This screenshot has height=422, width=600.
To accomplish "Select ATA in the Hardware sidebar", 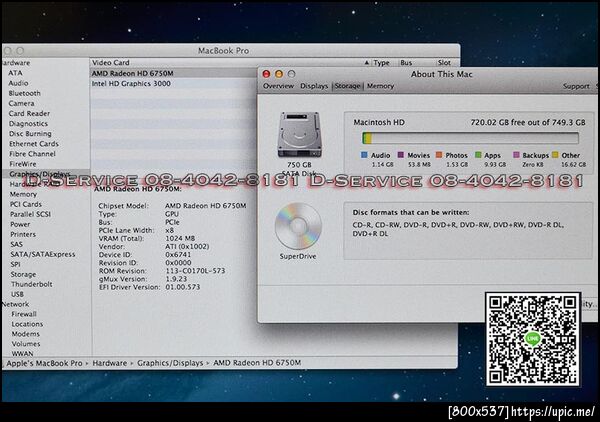I will tap(15, 73).
